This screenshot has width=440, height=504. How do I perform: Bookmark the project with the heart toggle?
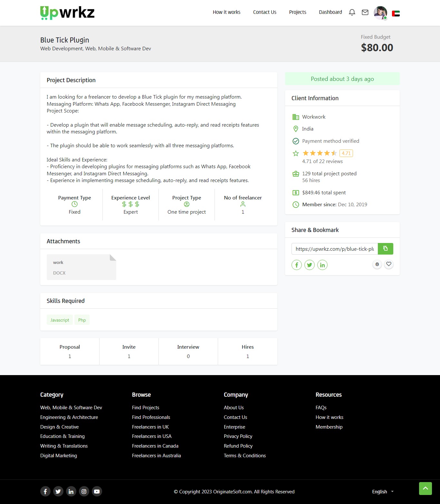click(388, 264)
